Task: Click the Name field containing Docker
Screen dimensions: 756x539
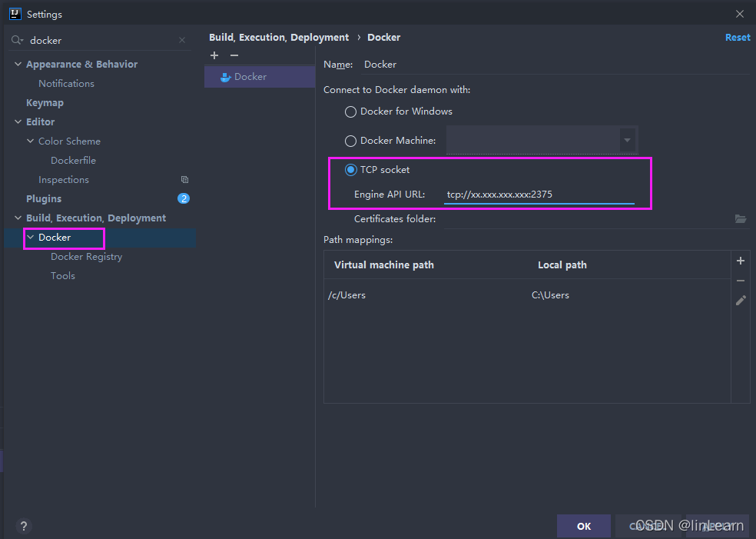Action: (x=555, y=64)
